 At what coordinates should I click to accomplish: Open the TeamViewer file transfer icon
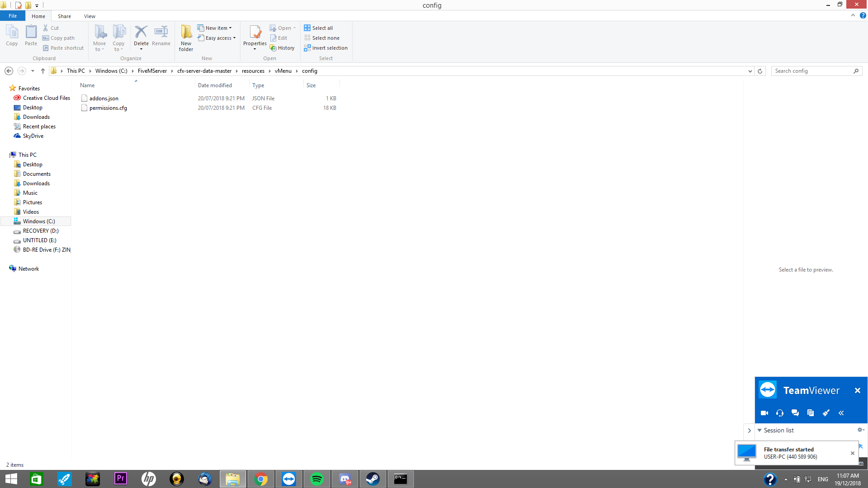811,413
